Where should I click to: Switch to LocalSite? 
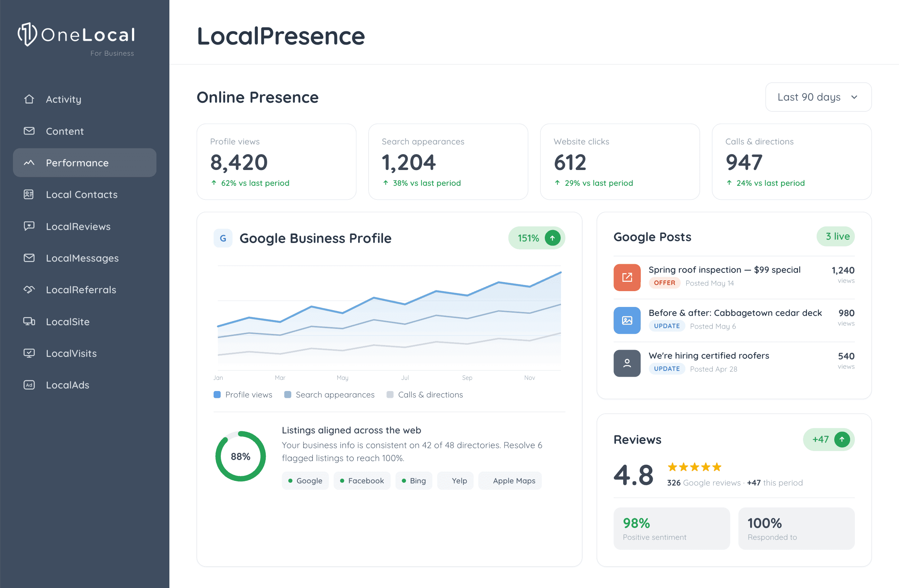pyautogui.click(x=85, y=321)
